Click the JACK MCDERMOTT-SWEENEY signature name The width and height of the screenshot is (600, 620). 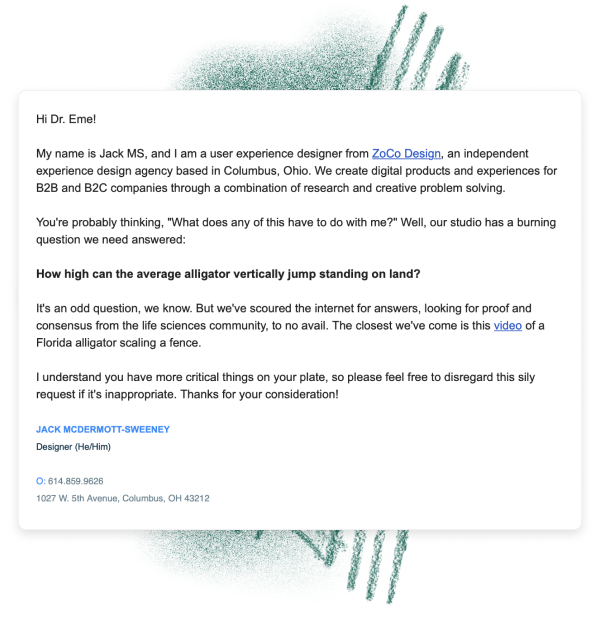click(x=102, y=429)
